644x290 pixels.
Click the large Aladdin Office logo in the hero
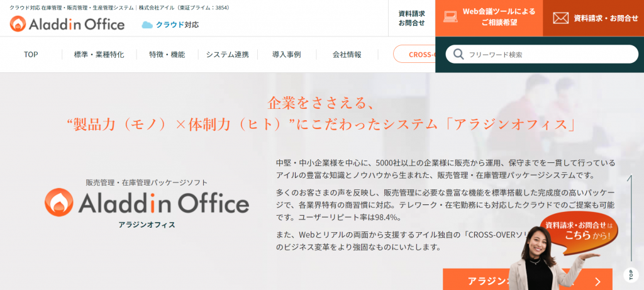tap(147, 203)
